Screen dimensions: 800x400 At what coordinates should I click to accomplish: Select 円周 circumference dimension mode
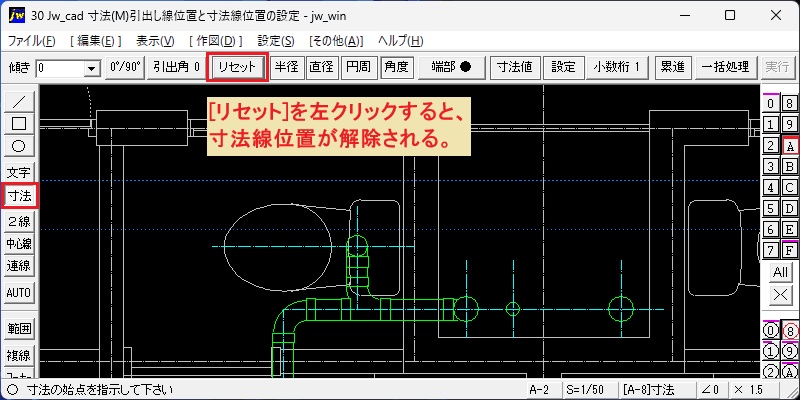click(x=358, y=67)
